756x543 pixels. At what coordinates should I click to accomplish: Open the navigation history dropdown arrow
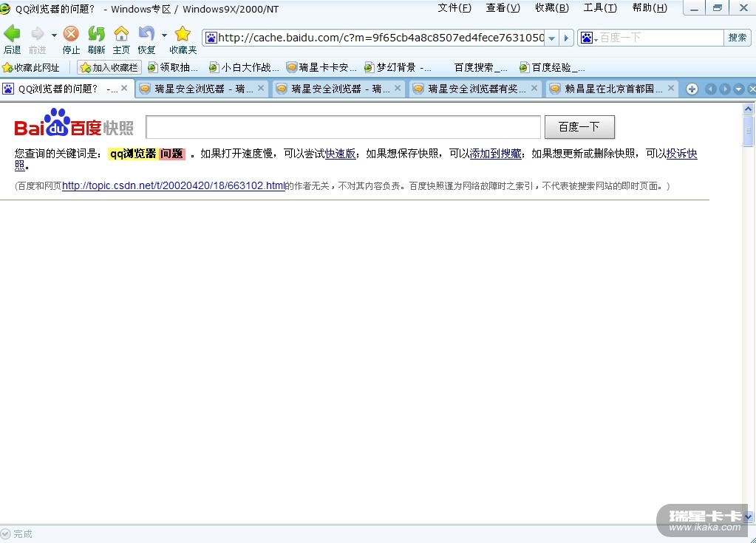point(54,35)
